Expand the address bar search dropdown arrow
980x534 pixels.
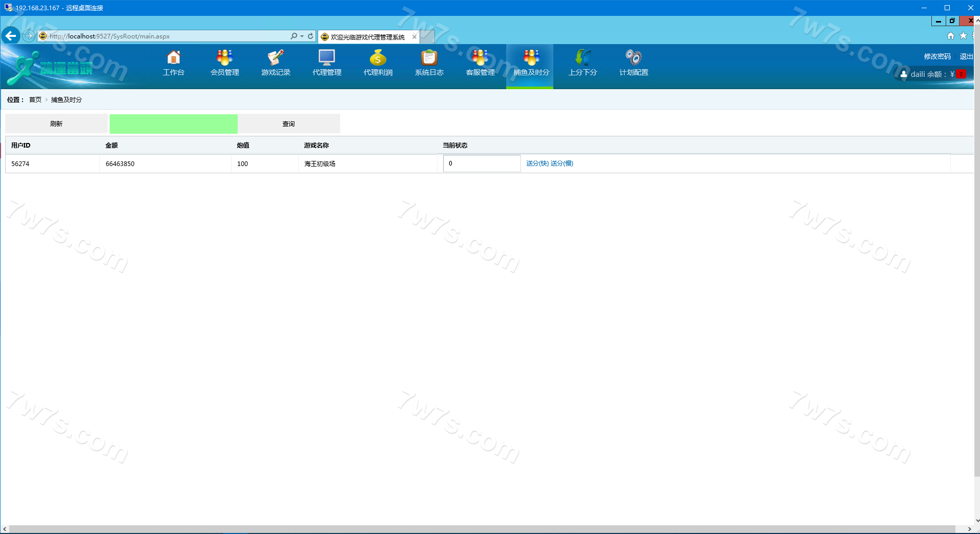pyautogui.click(x=302, y=36)
